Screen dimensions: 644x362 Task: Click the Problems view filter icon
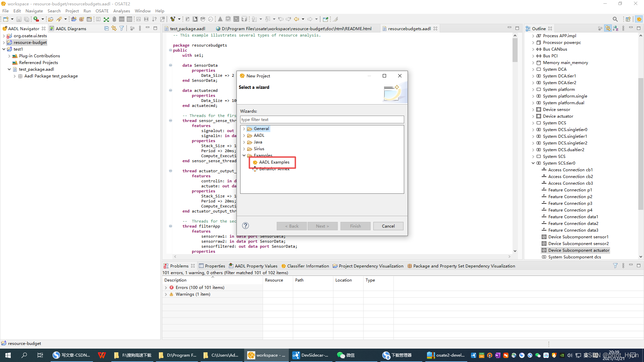point(615,266)
